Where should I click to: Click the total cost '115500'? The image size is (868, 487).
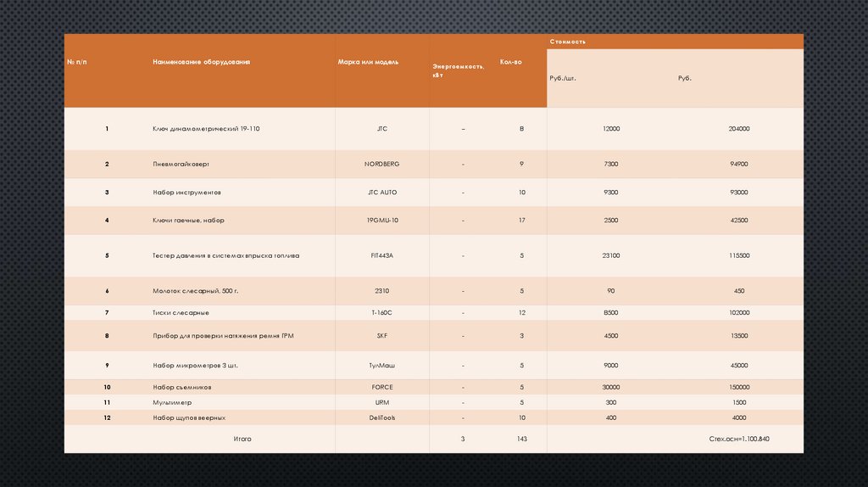(x=739, y=255)
